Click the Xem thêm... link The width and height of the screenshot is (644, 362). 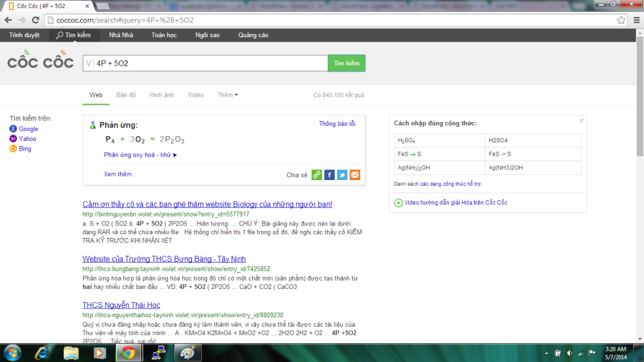coord(120,174)
